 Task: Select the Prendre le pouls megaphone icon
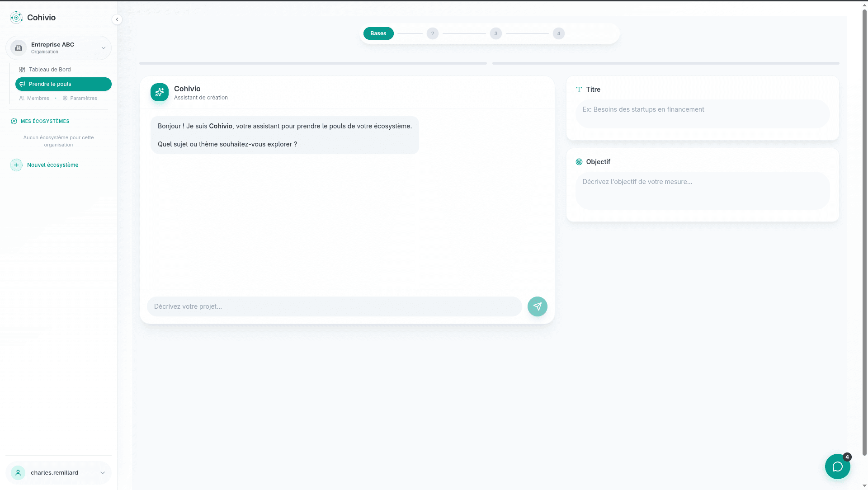pos(22,84)
